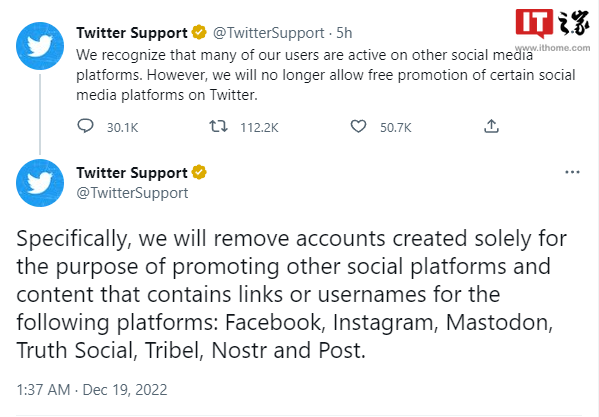
Task: Open the ITHome red logo watermark
Action: coord(534,23)
